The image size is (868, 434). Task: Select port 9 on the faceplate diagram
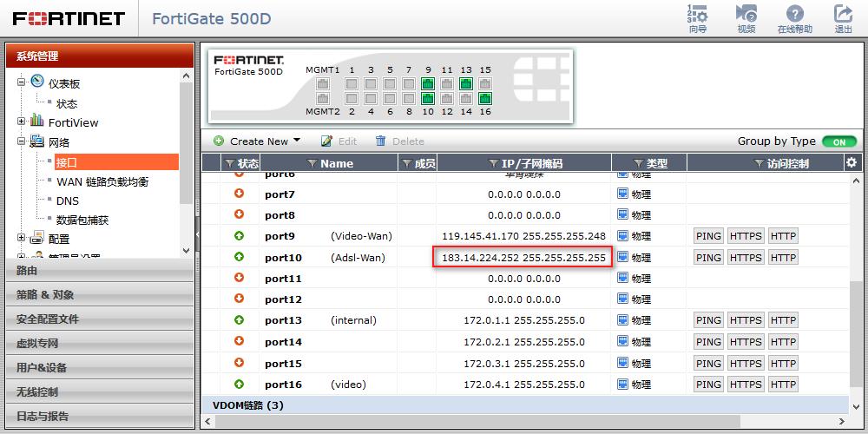coord(428,84)
